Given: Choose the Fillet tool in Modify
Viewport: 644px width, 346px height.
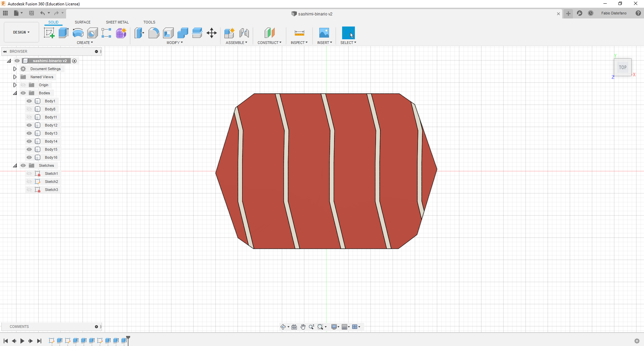Looking at the screenshot, I should [154, 33].
